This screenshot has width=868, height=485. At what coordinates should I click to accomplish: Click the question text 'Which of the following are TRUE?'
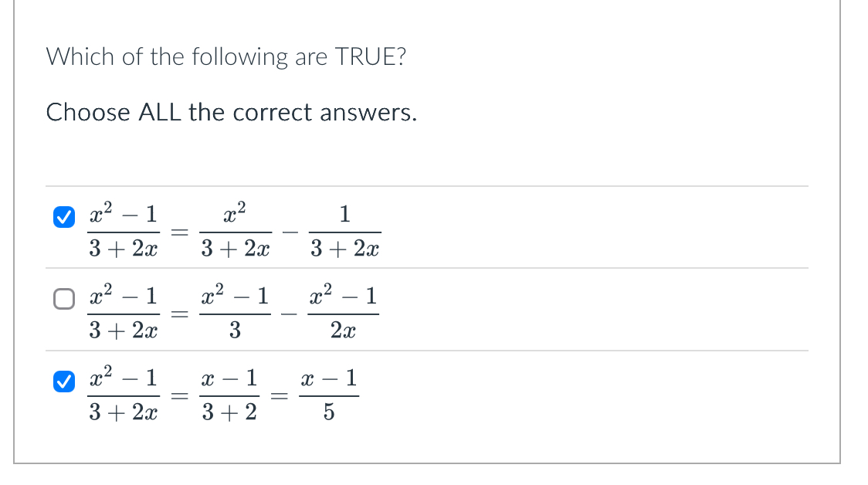pos(227,56)
